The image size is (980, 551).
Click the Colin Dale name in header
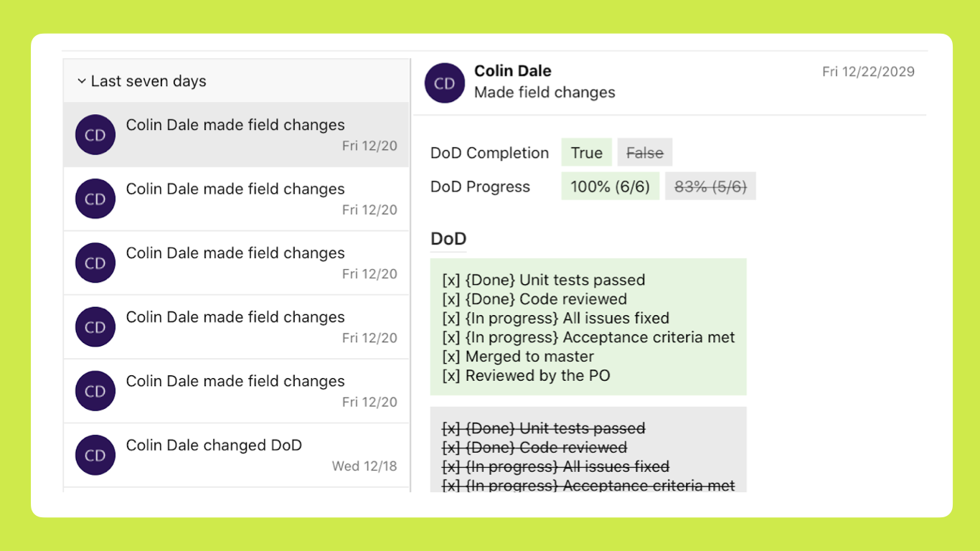coord(513,71)
